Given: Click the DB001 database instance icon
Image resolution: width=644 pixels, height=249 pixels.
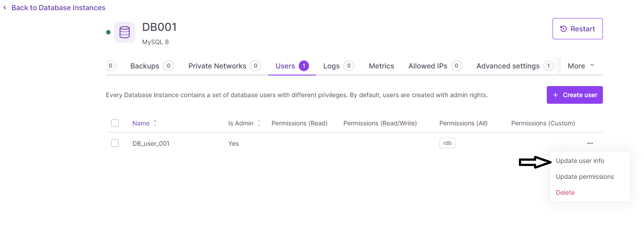Looking at the screenshot, I should pyautogui.click(x=125, y=32).
